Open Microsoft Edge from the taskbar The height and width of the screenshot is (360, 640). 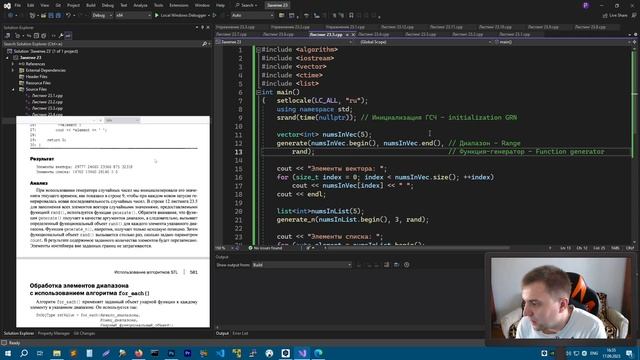pos(318,353)
